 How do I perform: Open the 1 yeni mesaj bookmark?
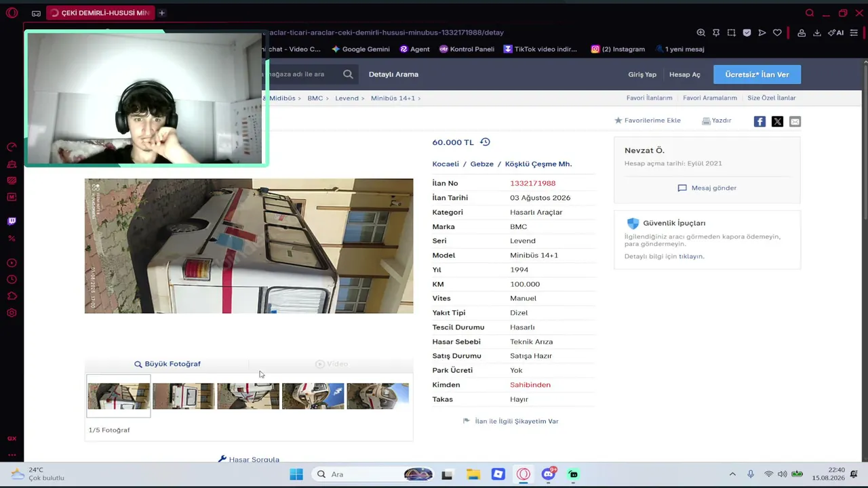tap(679, 49)
